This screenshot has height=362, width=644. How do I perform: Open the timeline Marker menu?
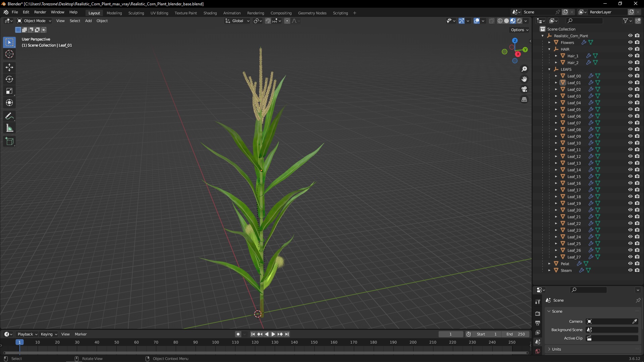[x=80, y=334]
